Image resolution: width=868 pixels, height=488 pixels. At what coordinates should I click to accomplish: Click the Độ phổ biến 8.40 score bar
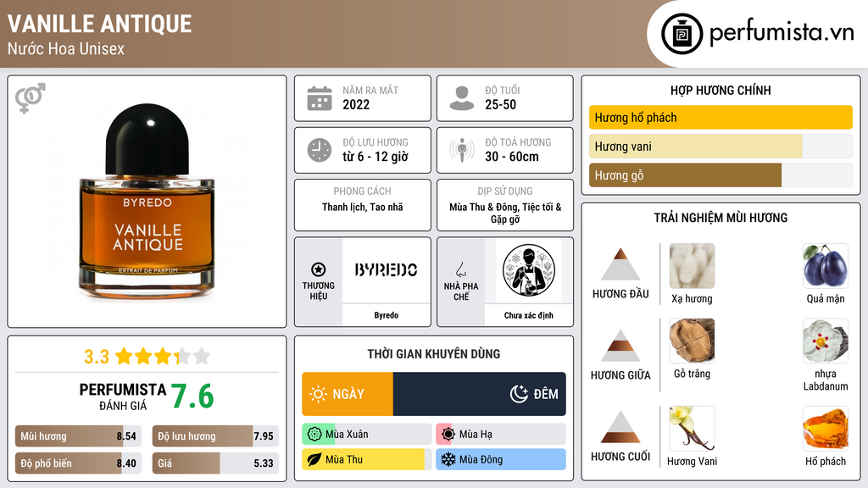(x=78, y=463)
